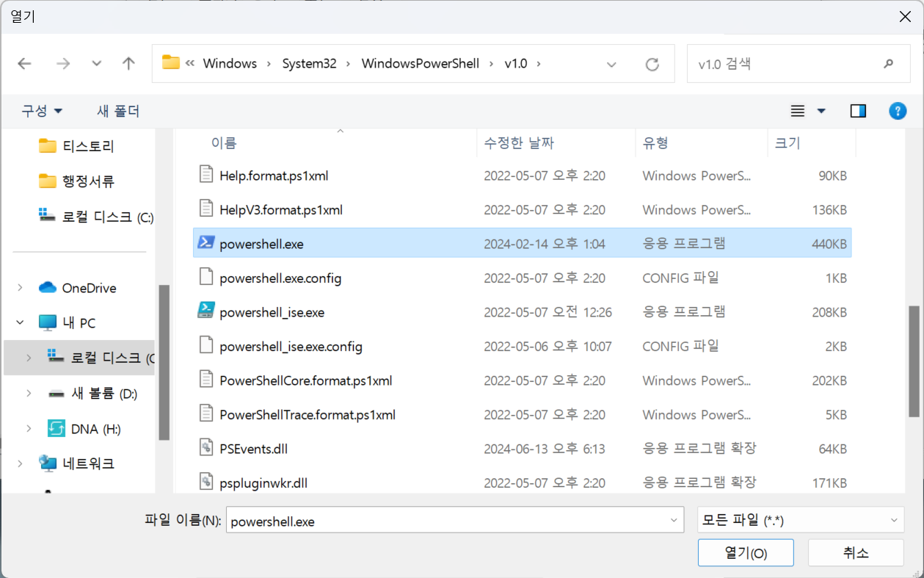The image size is (924, 578).
Task: Select Windows in the address path
Action: 230,64
